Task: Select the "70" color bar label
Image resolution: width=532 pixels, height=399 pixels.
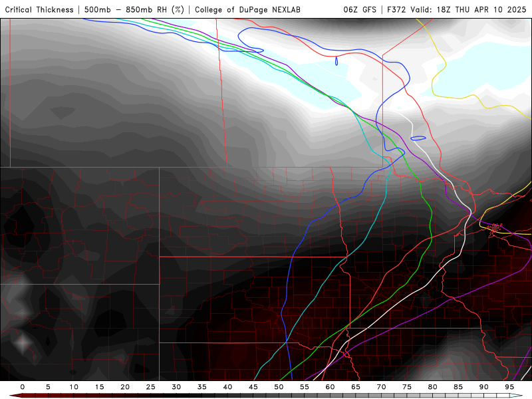Action: click(381, 387)
